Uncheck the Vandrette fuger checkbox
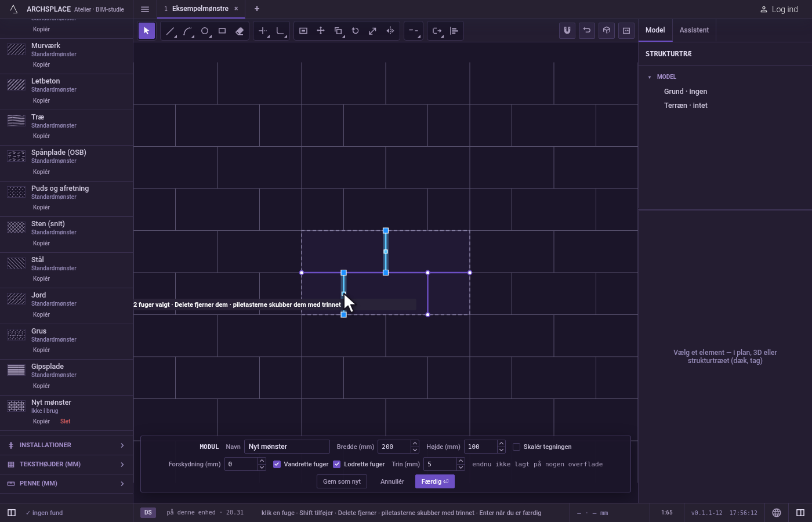 277,464
